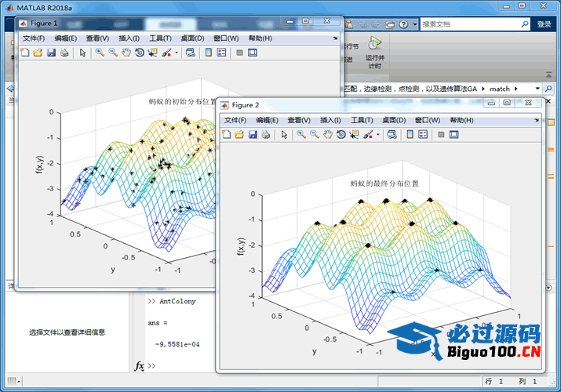Click back navigation arrow in MATLAB path bar
Image resolution: width=561 pixels, height=392 pixels.
[x=10, y=89]
